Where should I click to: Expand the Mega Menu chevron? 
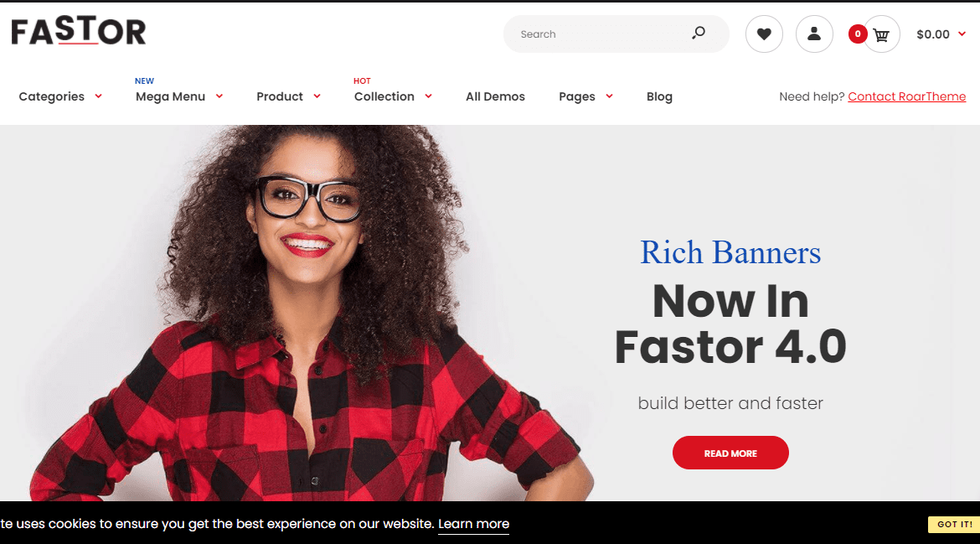click(x=219, y=96)
